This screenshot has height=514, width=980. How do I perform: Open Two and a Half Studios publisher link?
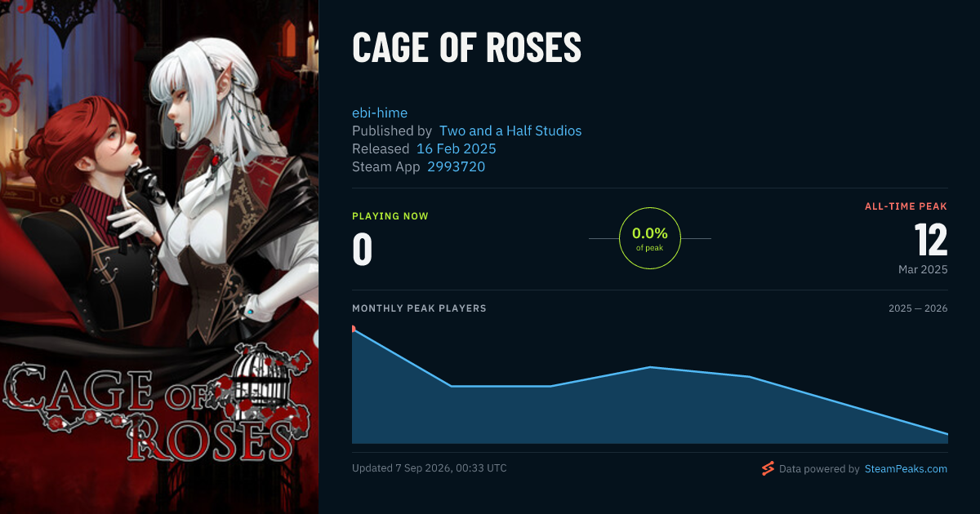(x=510, y=131)
